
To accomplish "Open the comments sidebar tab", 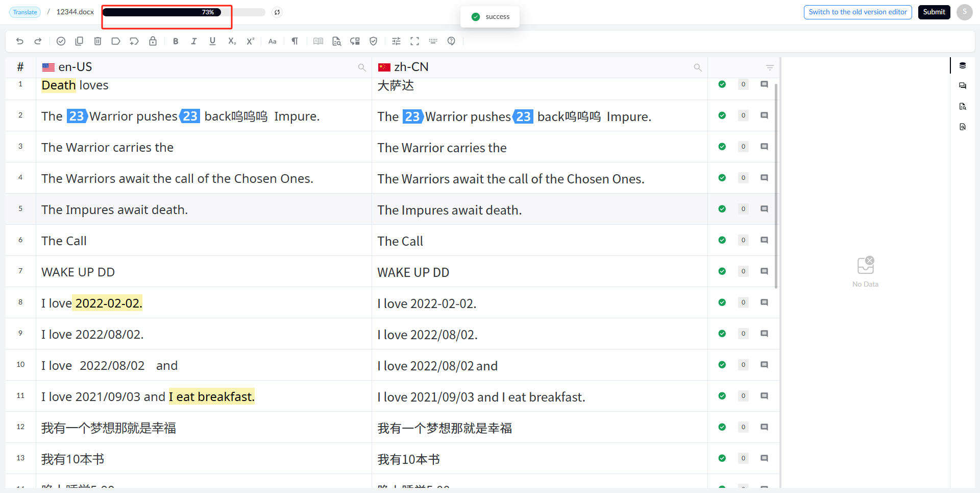I will [963, 86].
